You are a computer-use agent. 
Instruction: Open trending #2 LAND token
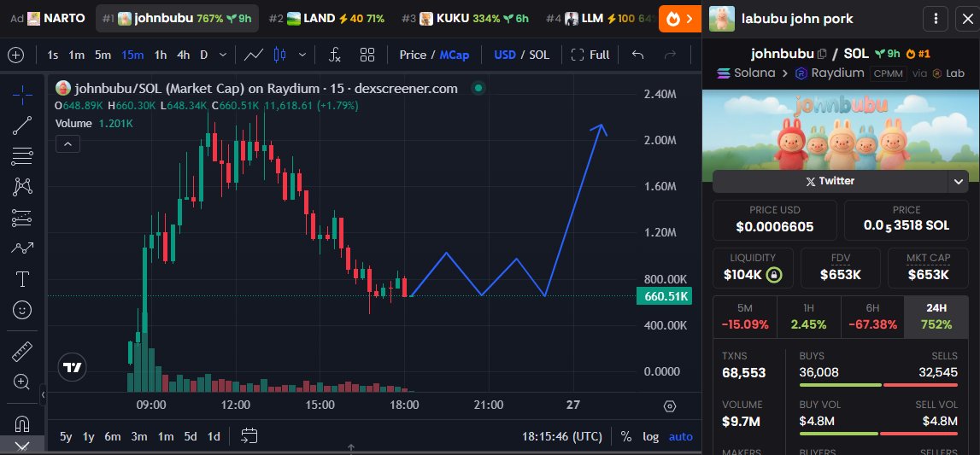click(x=327, y=19)
